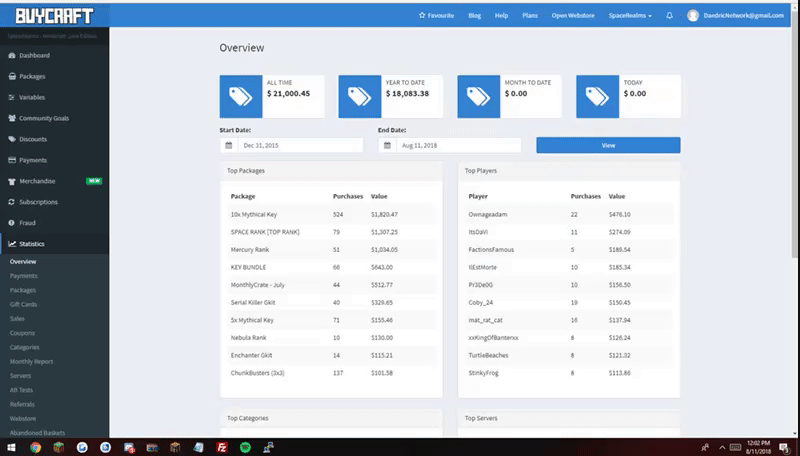The width and height of the screenshot is (800, 456).
Task: Click the End Date calendar icon
Action: pos(387,145)
